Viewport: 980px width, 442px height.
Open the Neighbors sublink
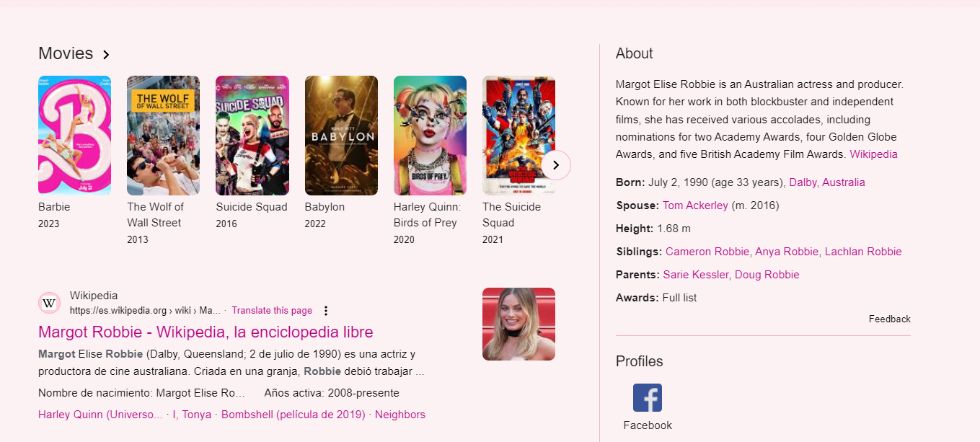[400, 415]
